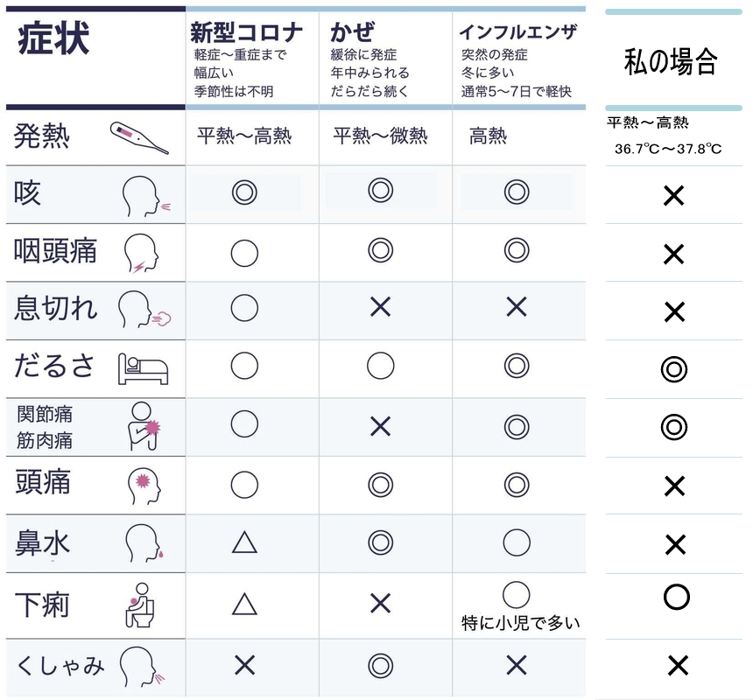Click the 高熱 cell under インフルエンザ

coord(488,136)
